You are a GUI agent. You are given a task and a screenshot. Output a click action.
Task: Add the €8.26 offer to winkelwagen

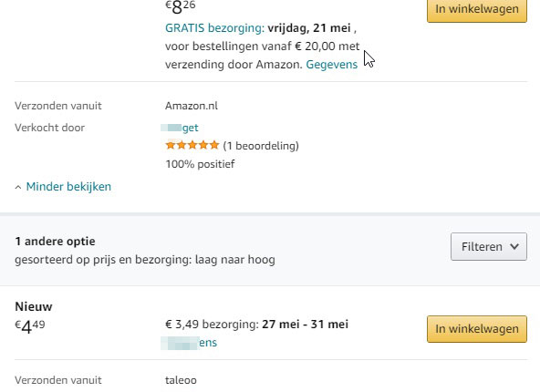pyautogui.click(x=477, y=9)
